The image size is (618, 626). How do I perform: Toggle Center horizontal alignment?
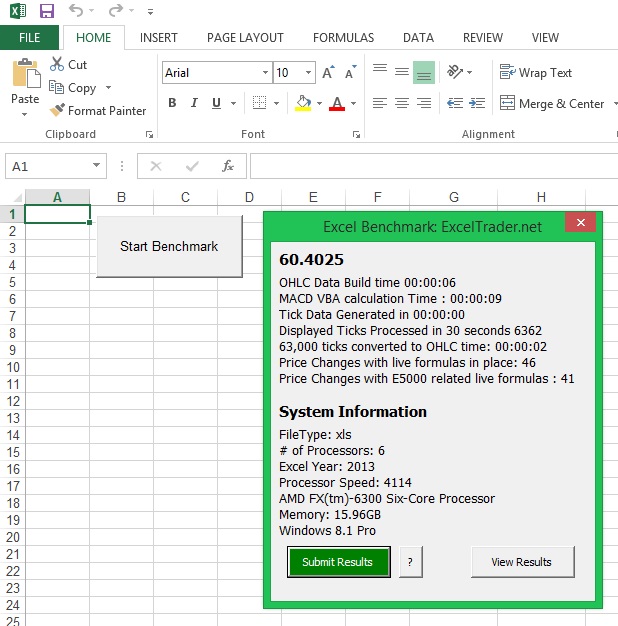pos(402,103)
